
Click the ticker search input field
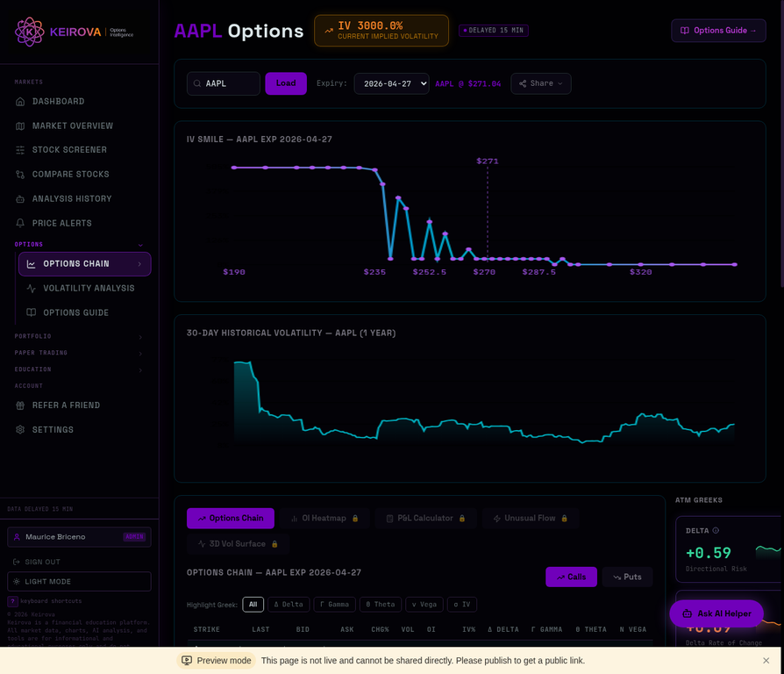pos(224,83)
